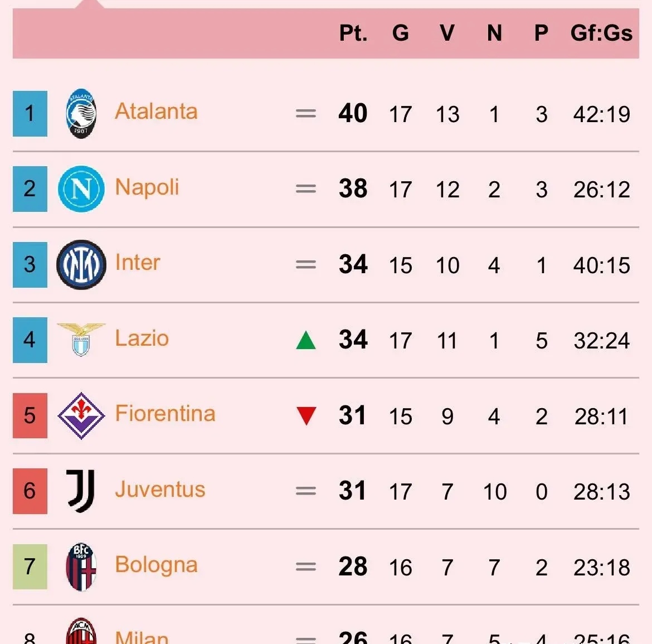Click Fiorentina's red down-arrow indicator
This screenshot has width=652, height=644.
click(306, 416)
